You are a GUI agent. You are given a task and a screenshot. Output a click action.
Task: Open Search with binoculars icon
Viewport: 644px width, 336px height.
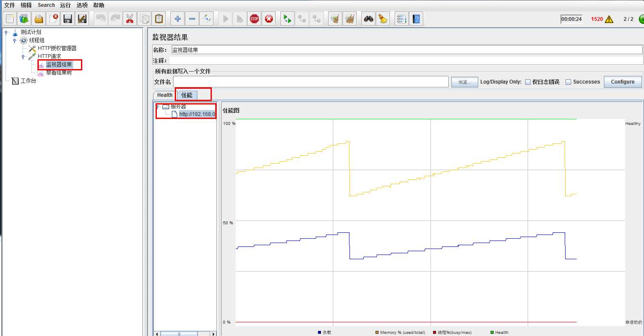point(369,19)
